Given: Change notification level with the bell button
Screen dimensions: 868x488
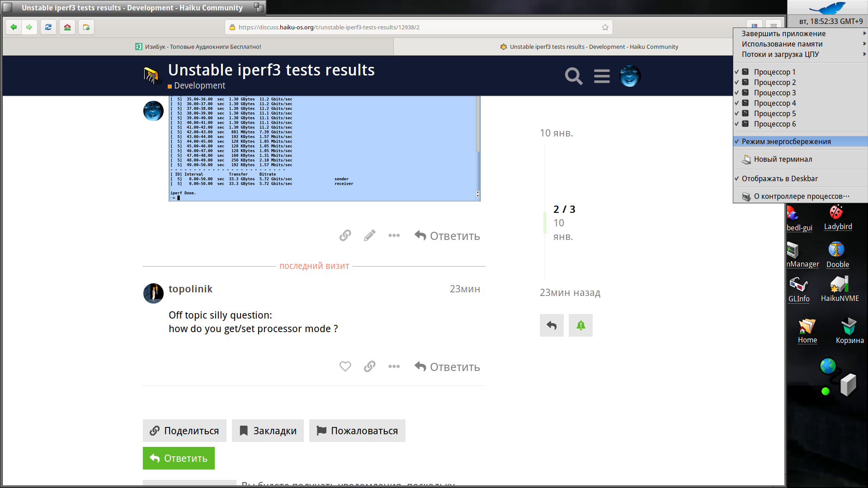Looking at the screenshot, I should [x=580, y=325].
